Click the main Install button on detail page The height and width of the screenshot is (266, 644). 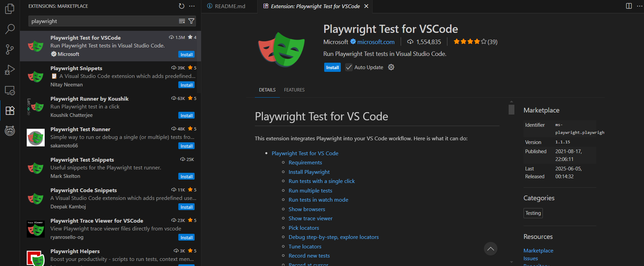pyautogui.click(x=332, y=67)
